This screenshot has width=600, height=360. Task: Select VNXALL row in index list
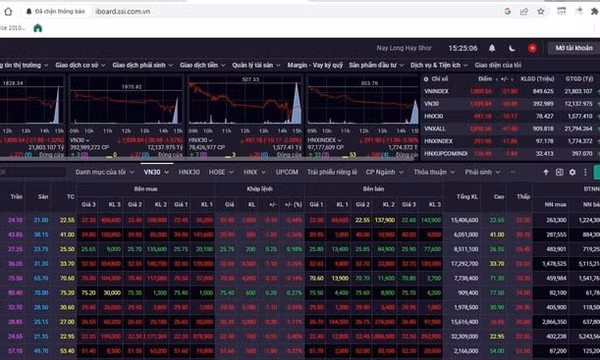tap(510, 129)
